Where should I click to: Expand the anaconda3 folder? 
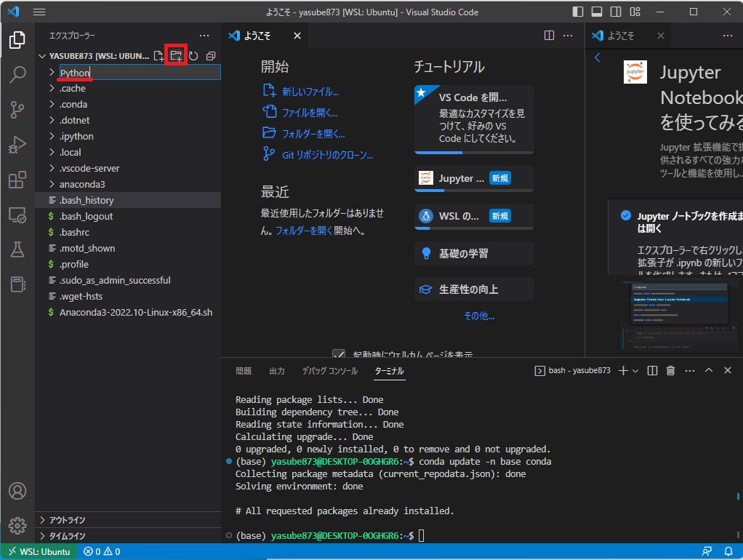point(128,184)
